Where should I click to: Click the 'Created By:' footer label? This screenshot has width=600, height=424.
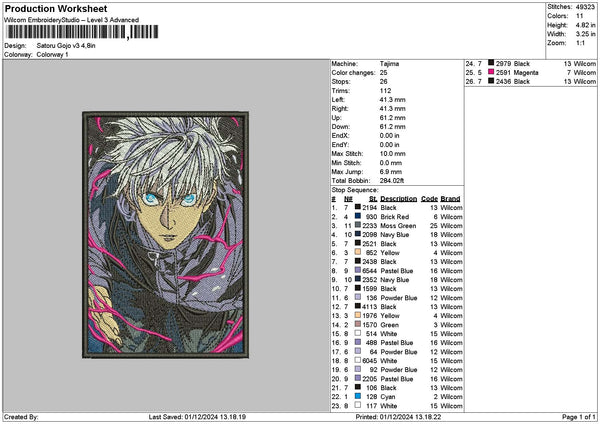pos(21,417)
